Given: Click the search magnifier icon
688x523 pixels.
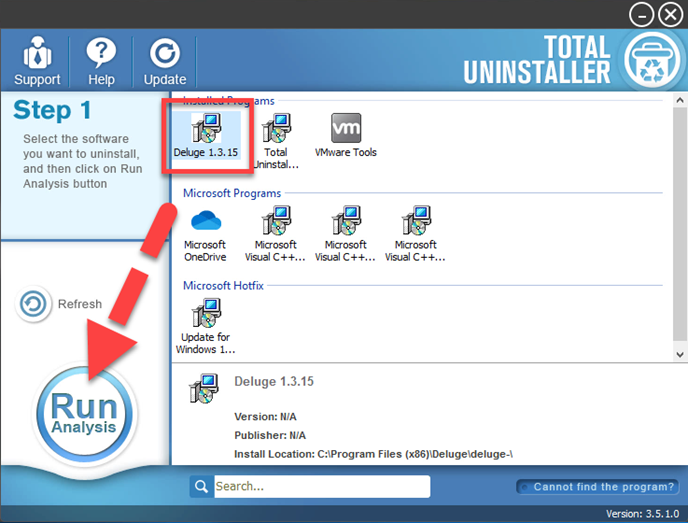Looking at the screenshot, I should point(201,486).
